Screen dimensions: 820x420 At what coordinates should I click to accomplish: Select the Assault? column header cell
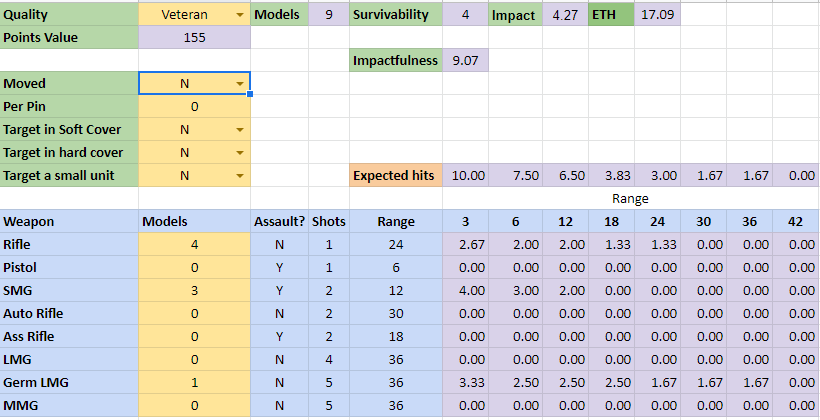278,221
